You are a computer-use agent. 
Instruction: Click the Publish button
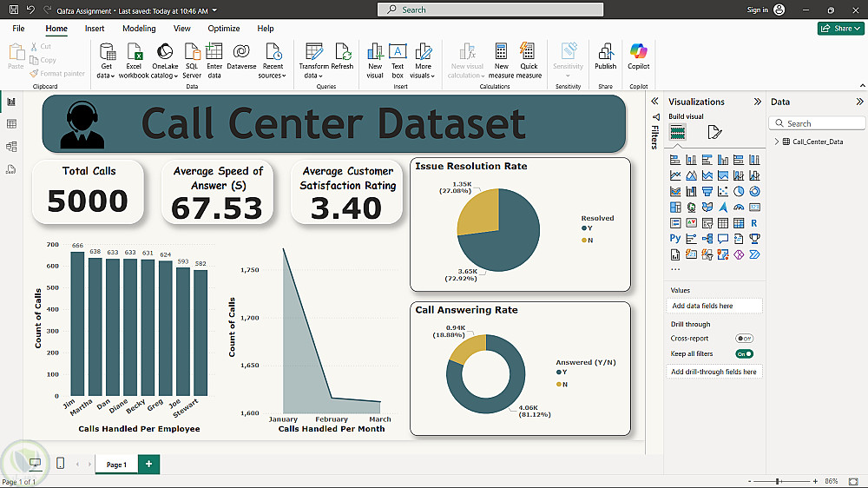click(x=606, y=56)
